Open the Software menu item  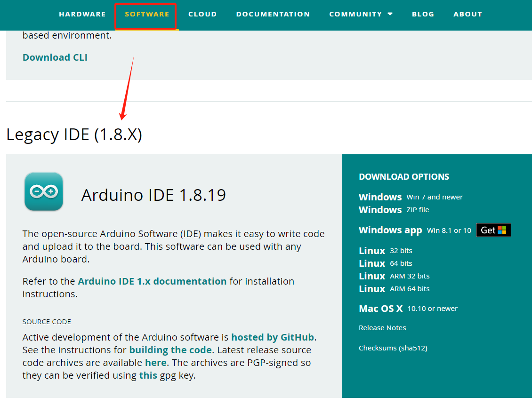147,14
